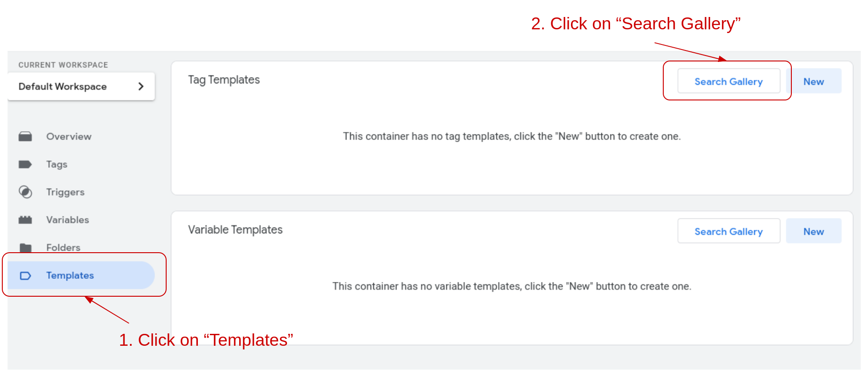Click New to create a tag template

[x=813, y=81]
